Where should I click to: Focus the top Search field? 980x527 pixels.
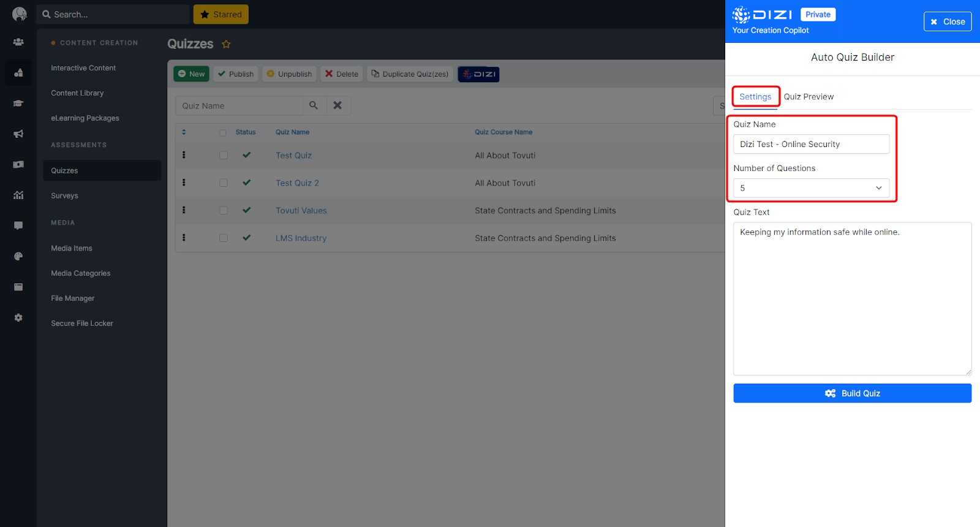click(113, 14)
